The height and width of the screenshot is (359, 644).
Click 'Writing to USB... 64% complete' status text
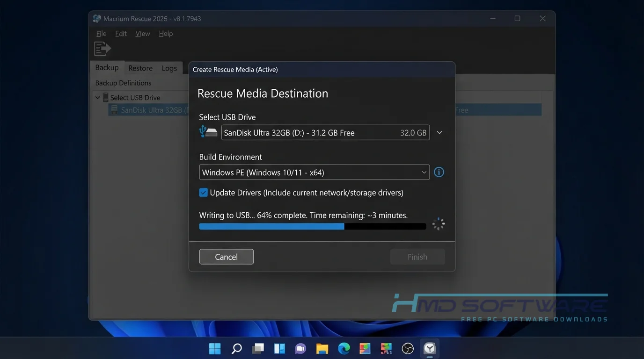tap(253, 215)
